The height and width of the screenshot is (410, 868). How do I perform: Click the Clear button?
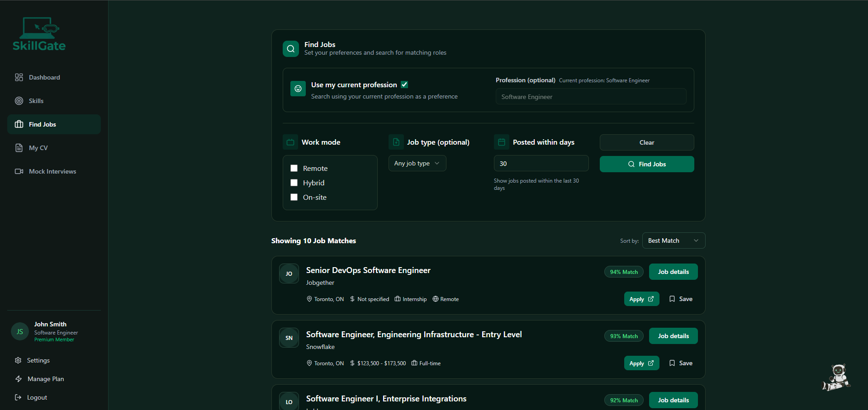point(647,142)
